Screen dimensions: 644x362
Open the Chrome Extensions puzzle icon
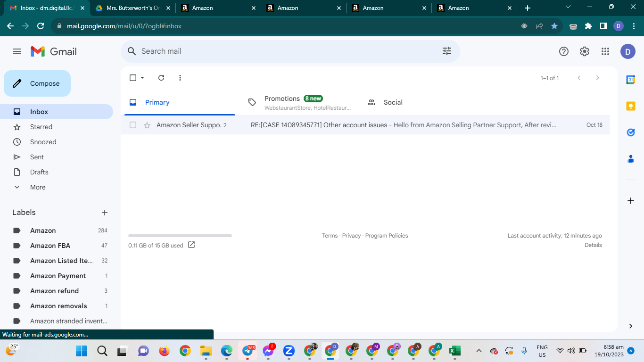click(588, 26)
